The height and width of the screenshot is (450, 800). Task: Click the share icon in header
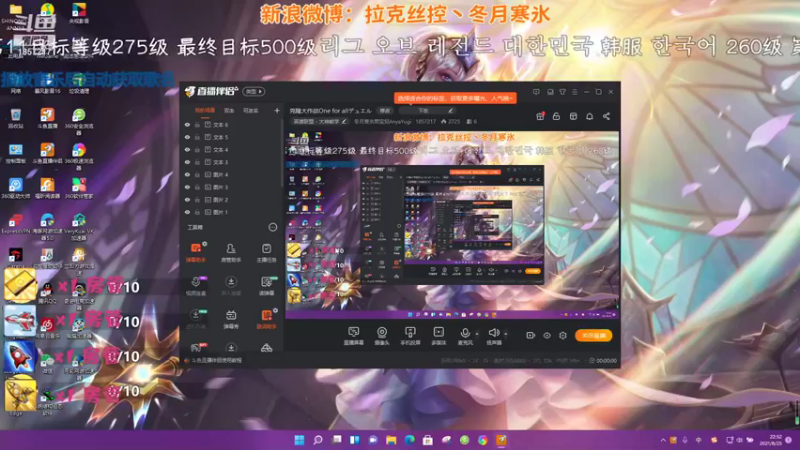pyautogui.click(x=607, y=116)
